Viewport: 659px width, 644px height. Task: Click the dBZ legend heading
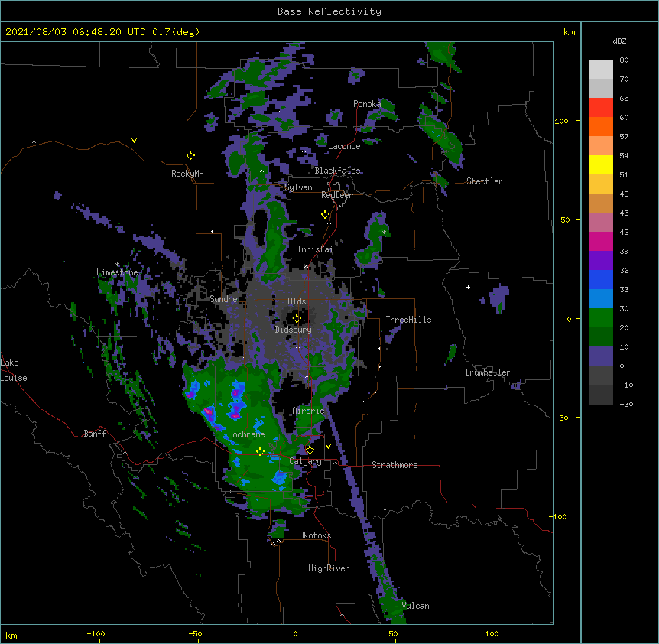(619, 41)
